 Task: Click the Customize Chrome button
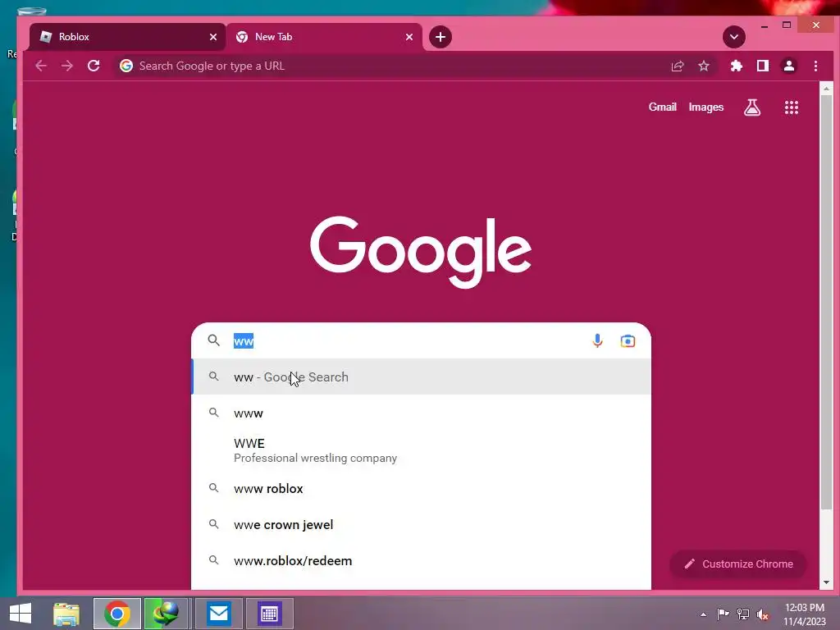(x=738, y=564)
